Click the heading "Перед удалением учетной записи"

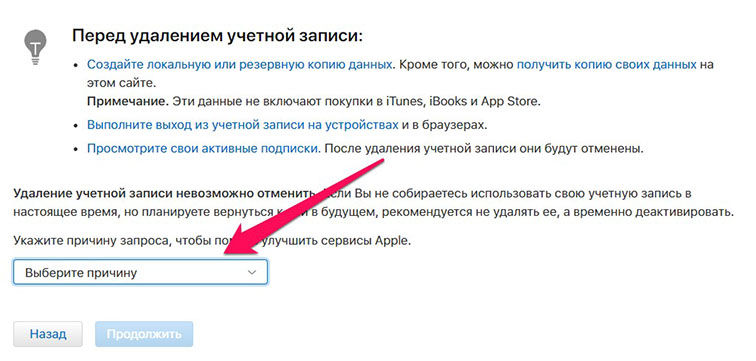217,37
